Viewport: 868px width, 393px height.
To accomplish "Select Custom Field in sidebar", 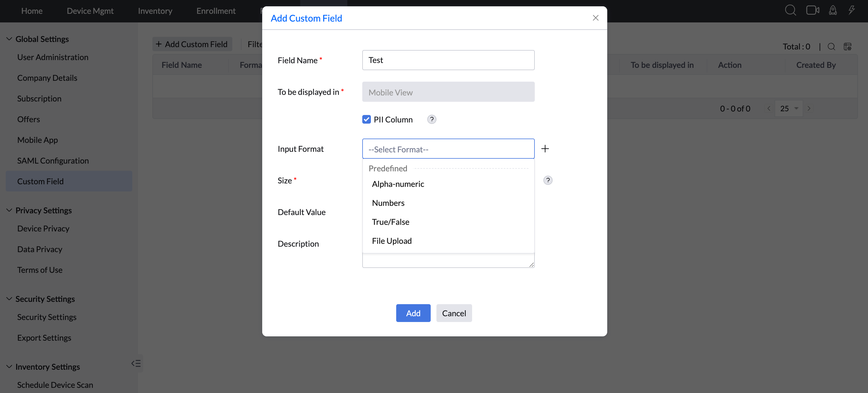I will coord(69,181).
